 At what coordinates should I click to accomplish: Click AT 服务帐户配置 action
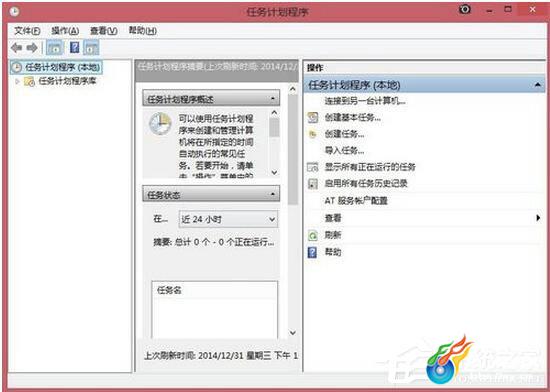click(x=356, y=201)
